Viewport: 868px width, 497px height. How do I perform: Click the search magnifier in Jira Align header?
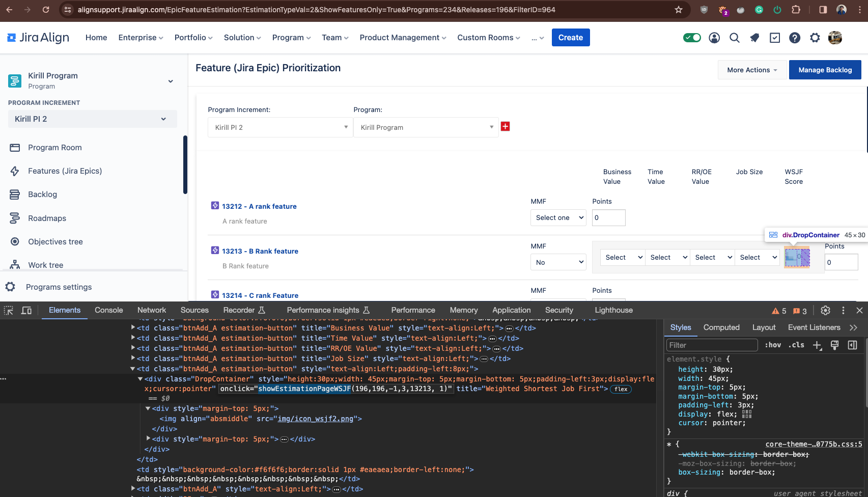click(734, 38)
